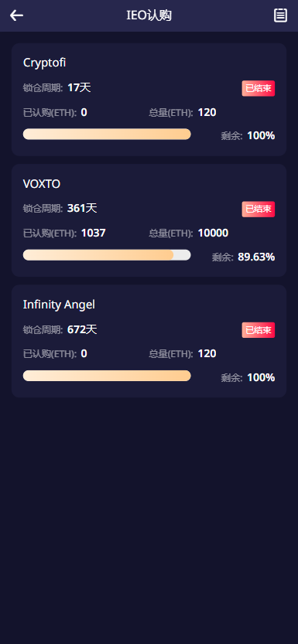This screenshot has width=298, height=644.
Task: Open the Infinity Angel project title
Action: point(59,305)
